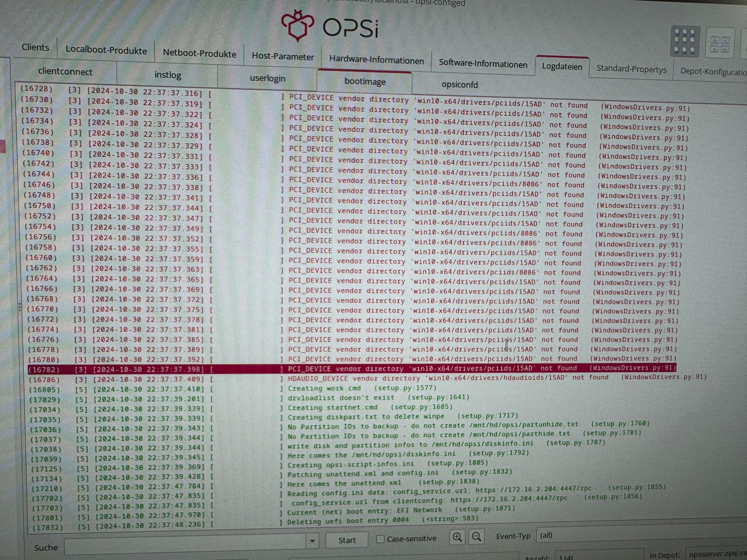Image resolution: width=747 pixels, height=560 pixels.
Task: Select line 'Creating startnet.cmd'
Action: [x=241, y=408]
